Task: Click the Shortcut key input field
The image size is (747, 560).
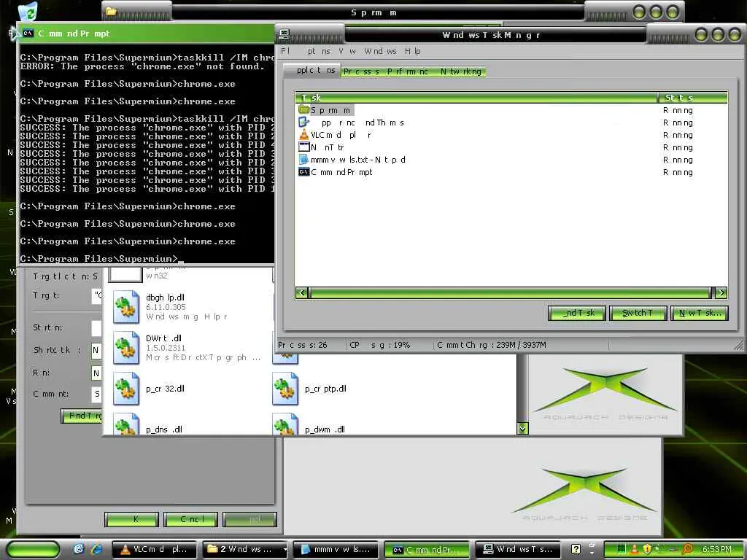Action: (x=97, y=351)
